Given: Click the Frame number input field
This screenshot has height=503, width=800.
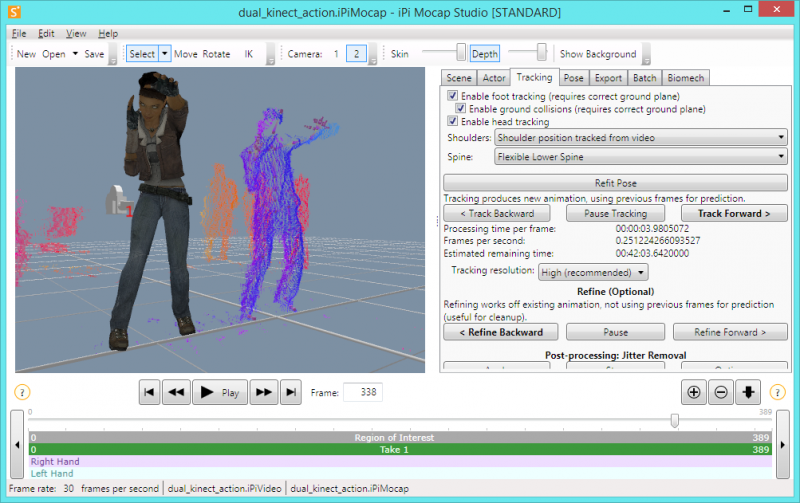Looking at the screenshot, I should 363,392.
